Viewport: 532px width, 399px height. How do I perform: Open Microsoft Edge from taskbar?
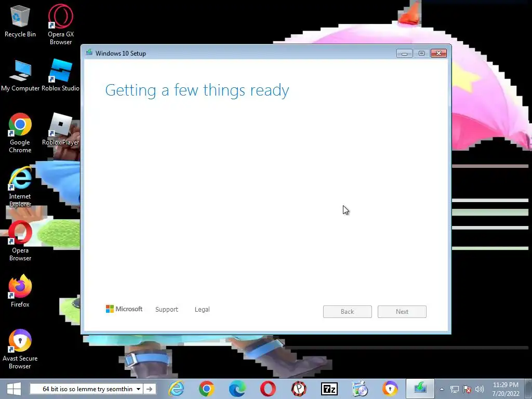(237, 389)
